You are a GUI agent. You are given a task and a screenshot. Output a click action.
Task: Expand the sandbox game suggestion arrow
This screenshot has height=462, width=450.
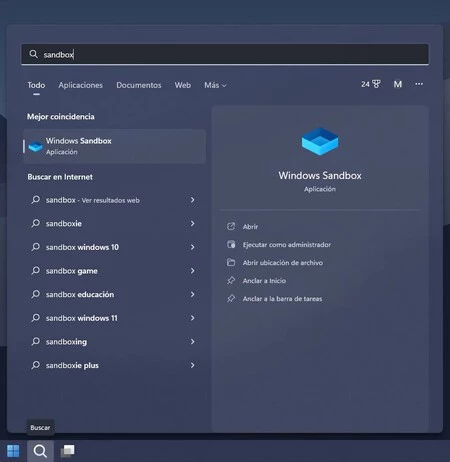(192, 271)
